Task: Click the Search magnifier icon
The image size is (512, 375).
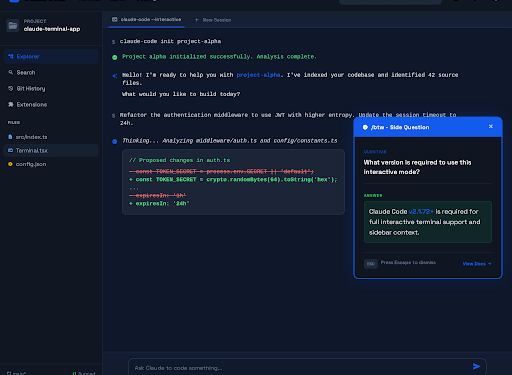Action: pyautogui.click(x=11, y=72)
